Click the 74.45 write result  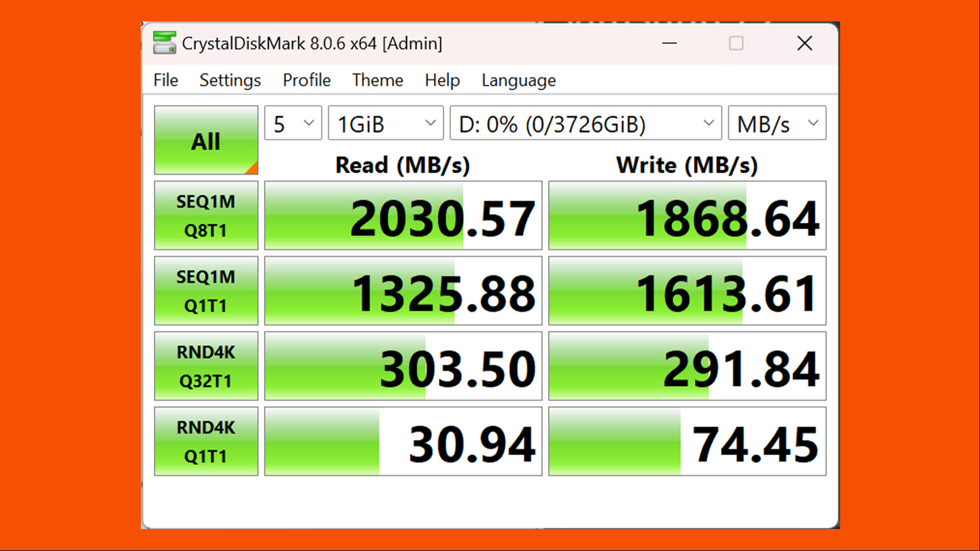pyautogui.click(x=687, y=441)
